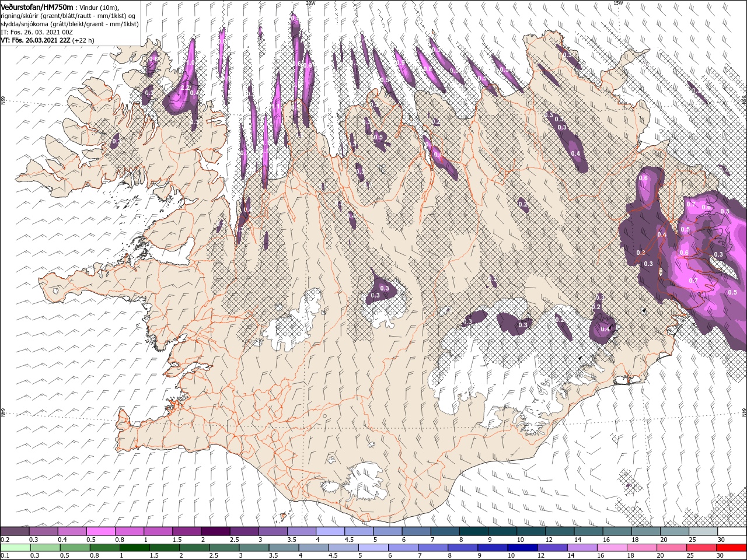747x560 pixels.
Task: Pick the red-pink 25 rain legend swatch
Action: coord(702,547)
